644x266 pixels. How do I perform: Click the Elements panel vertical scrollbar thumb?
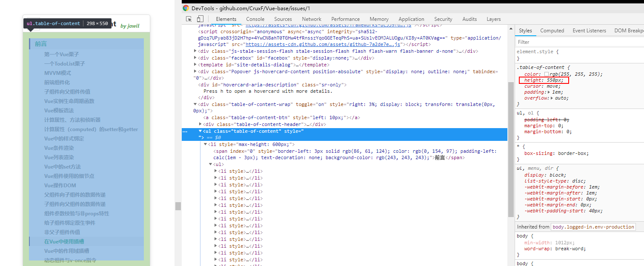(511, 149)
